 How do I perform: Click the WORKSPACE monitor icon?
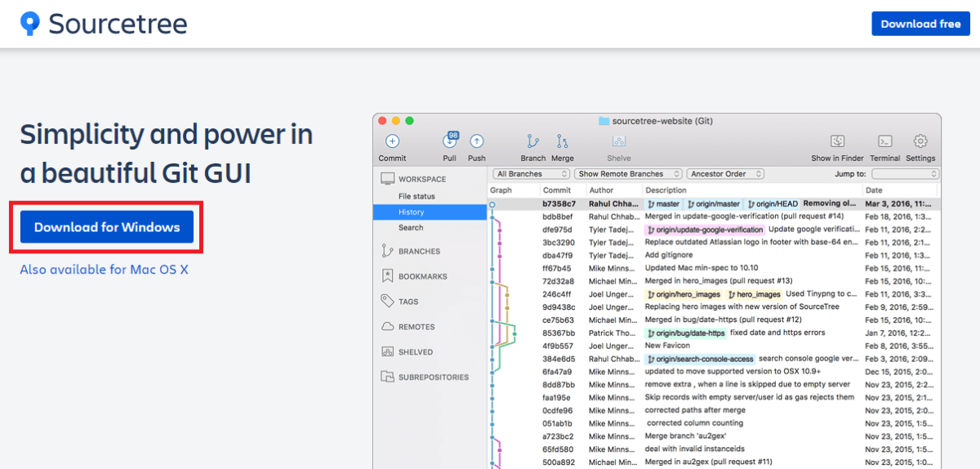click(386, 179)
